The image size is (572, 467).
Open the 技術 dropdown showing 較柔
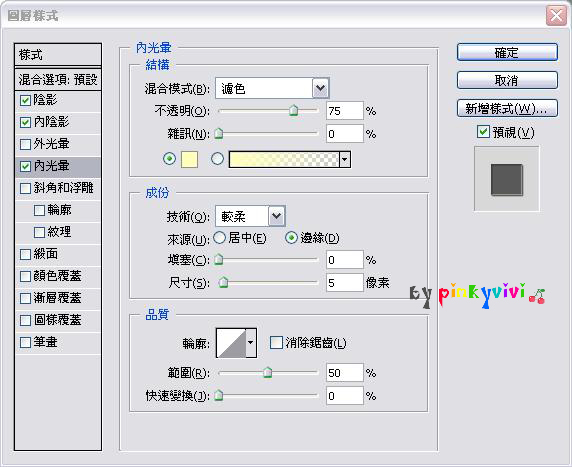click(250, 216)
